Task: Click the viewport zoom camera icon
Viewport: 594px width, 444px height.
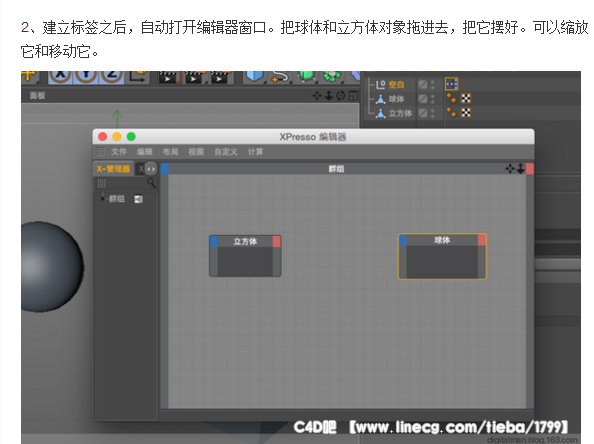Action: (x=329, y=96)
